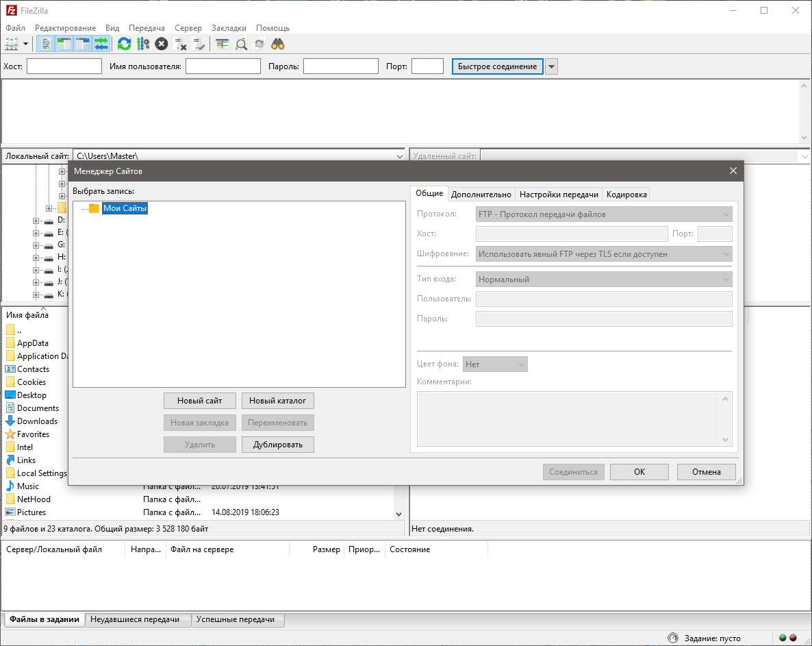The image size is (812, 646).
Task: Switch to the Настройки передачи tab
Action: pos(559,195)
